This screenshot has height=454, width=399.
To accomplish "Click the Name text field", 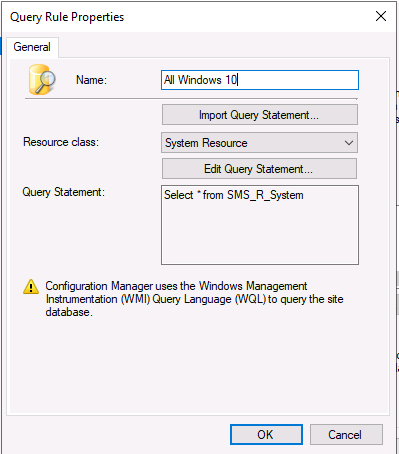I will (x=260, y=80).
